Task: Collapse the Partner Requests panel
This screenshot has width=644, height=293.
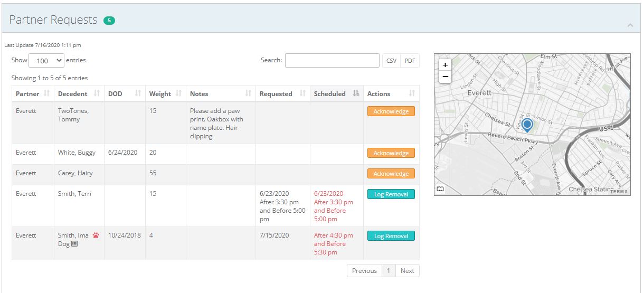Action: [630, 25]
